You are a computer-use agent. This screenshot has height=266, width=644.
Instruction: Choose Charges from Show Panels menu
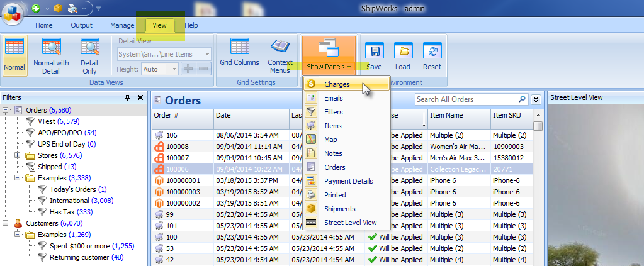click(346, 84)
